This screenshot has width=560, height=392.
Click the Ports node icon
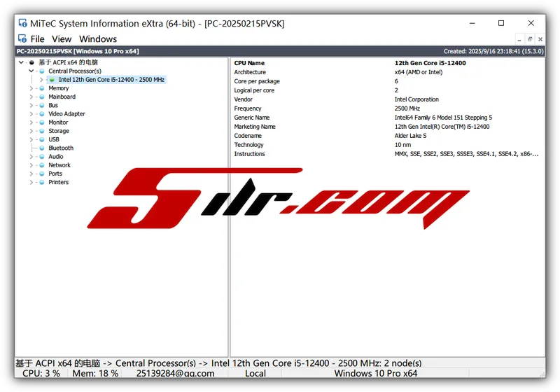point(42,174)
